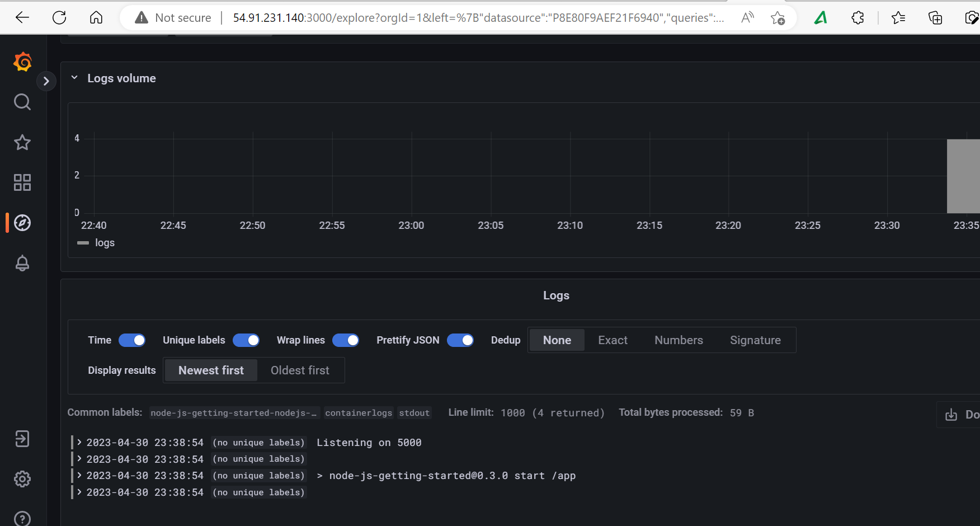Viewport: 980px width, 526px height.
Task: Expand the navigation sidebar
Action: [46, 81]
